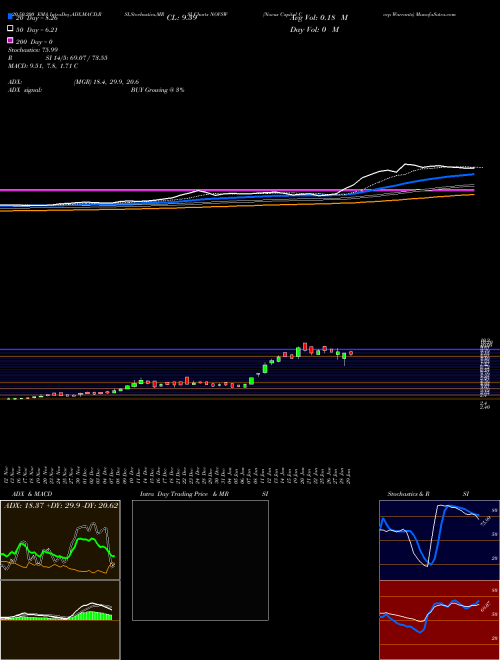Click the white 50 Day EMA legend swatch

pos(10,29)
